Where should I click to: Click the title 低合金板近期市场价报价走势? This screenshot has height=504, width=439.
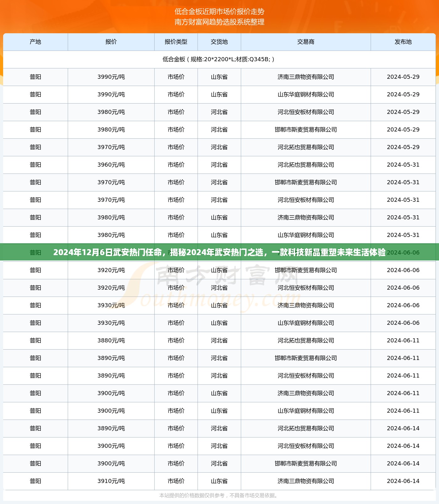(219, 12)
